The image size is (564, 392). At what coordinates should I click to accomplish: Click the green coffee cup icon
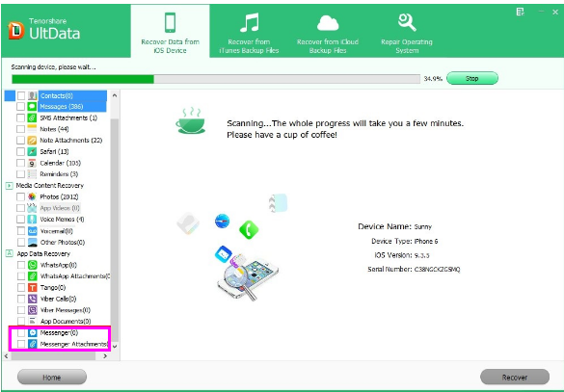(x=190, y=120)
